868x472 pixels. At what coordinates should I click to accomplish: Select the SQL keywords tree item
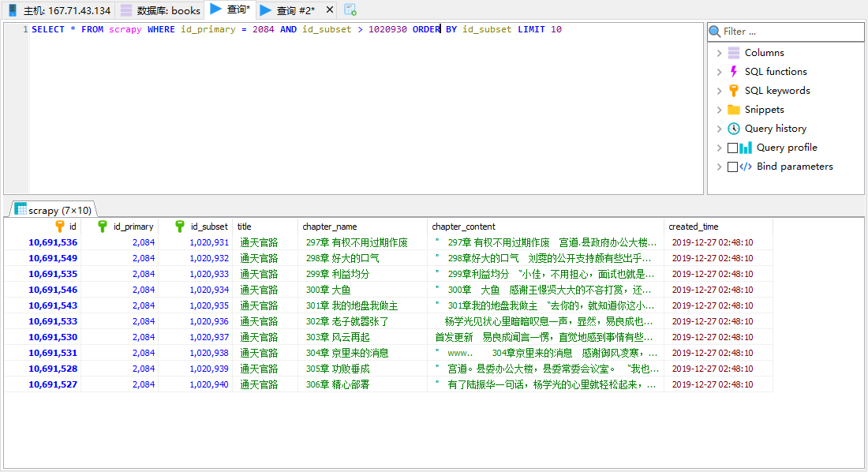pos(777,90)
